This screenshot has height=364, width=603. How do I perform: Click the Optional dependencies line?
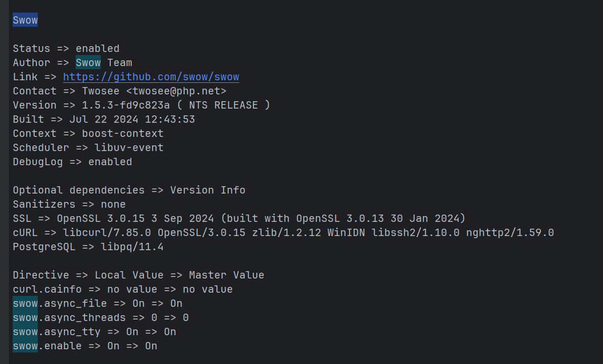pos(129,190)
